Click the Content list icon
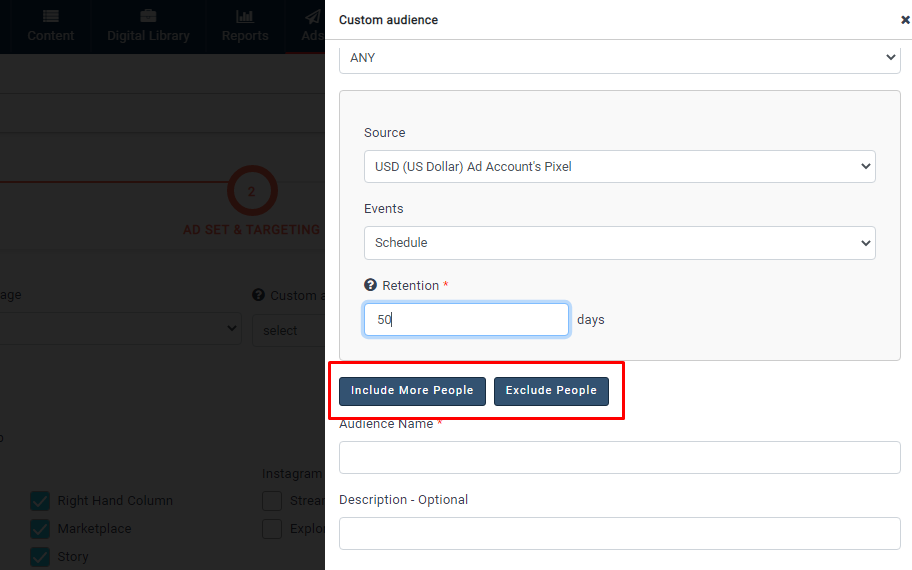The image size is (912, 570). click(x=51, y=17)
